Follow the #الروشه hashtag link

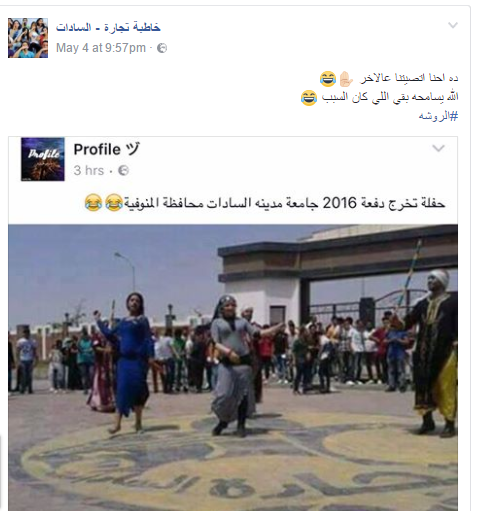[438, 116]
